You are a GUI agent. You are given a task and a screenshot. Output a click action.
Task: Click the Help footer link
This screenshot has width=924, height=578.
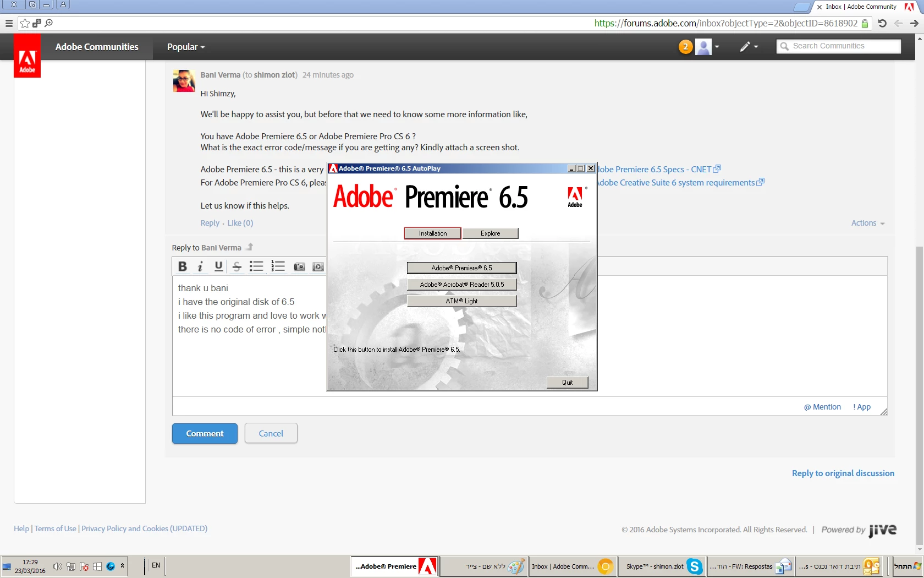(21, 528)
